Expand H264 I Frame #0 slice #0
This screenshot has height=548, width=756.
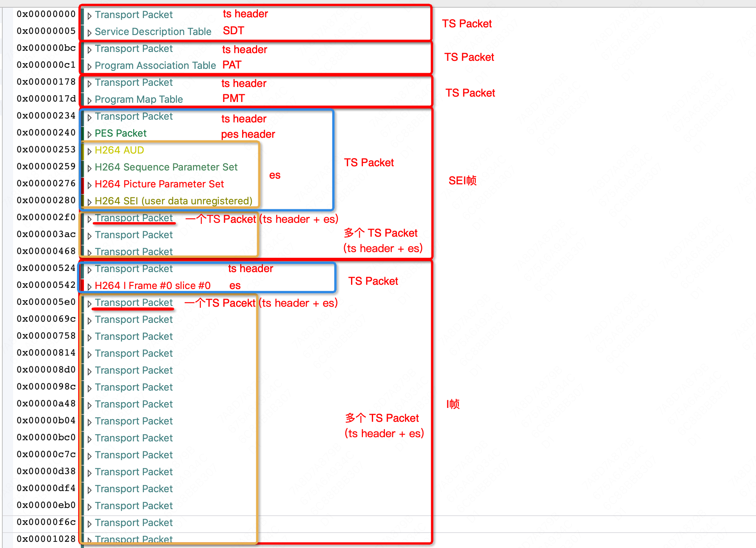coord(89,286)
